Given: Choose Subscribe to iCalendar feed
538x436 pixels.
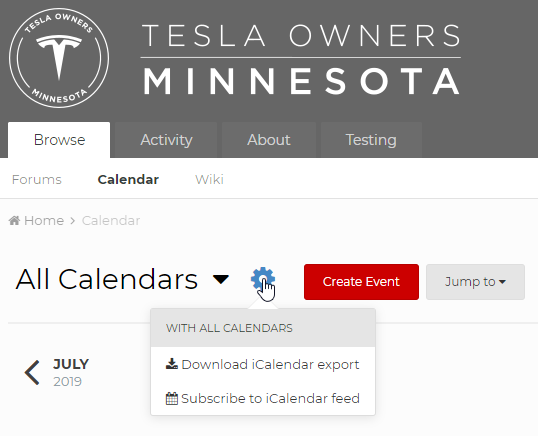Looking at the screenshot, I should [x=263, y=398].
